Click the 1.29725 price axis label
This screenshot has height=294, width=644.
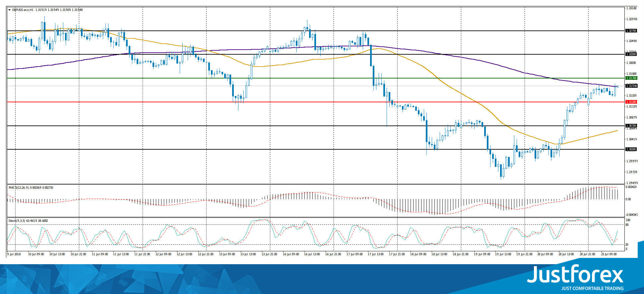[632, 172]
